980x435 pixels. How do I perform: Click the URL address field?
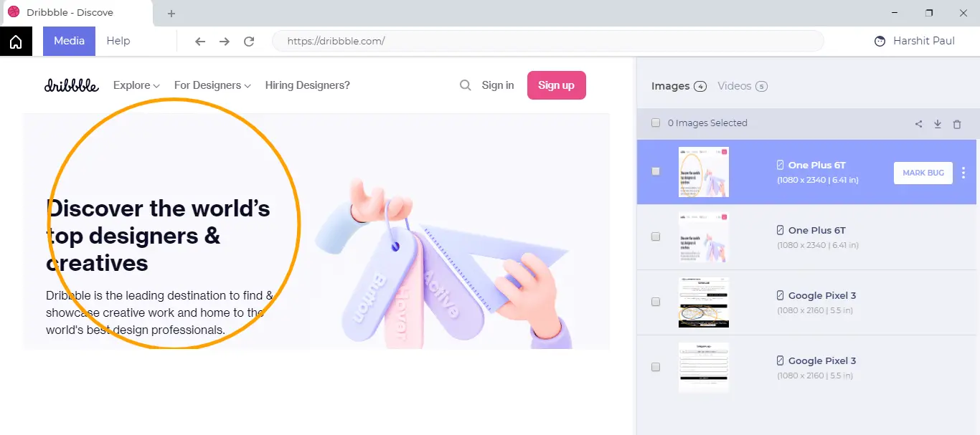tap(547, 41)
